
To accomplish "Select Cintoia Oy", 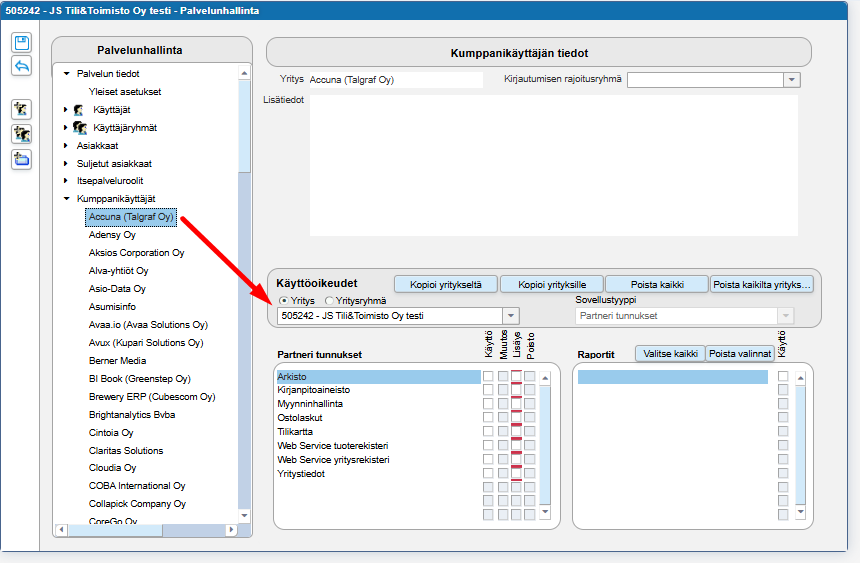I will 111,433.
